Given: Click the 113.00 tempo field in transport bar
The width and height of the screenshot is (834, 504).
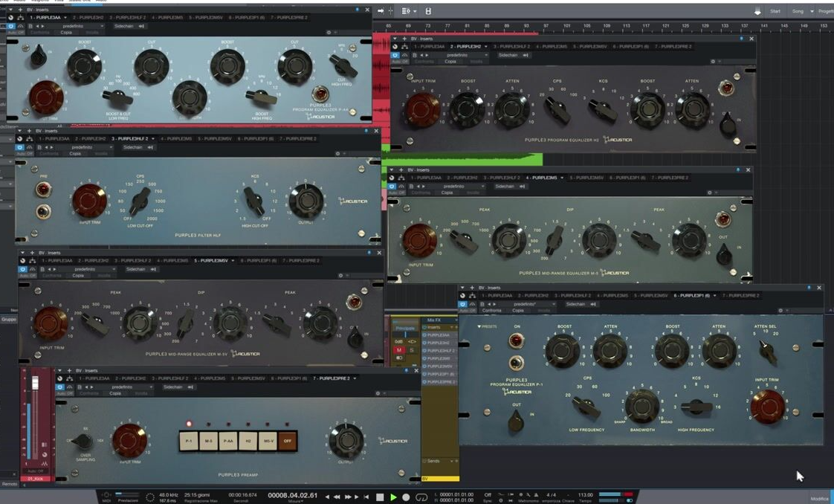Looking at the screenshot, I should point(586,494).
